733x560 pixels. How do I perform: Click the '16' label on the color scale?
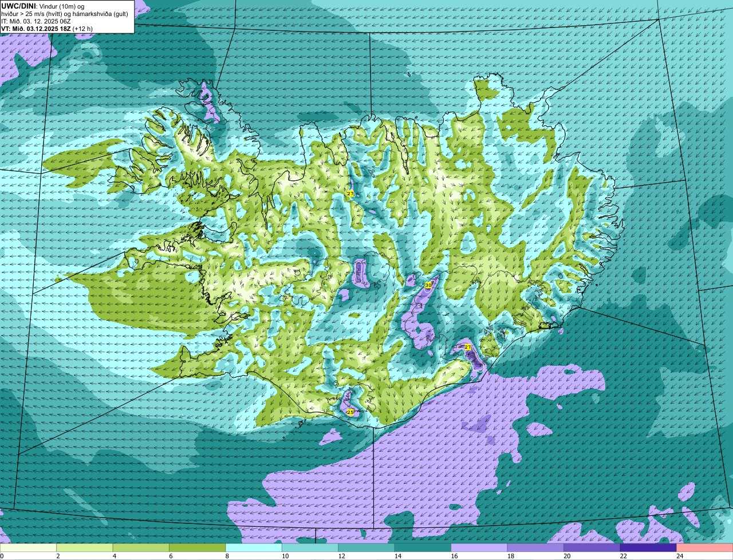click(454, 556)
